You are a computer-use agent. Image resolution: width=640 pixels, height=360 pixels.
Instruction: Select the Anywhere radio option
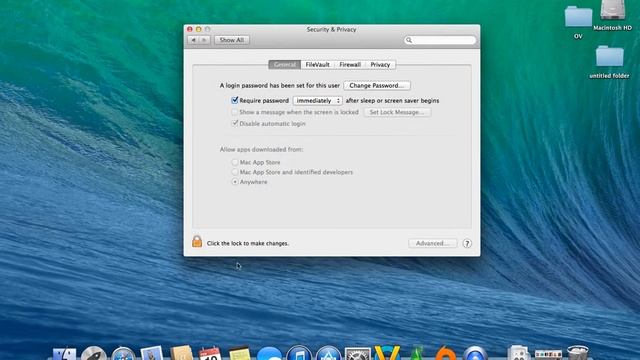[x=235, y=182]
